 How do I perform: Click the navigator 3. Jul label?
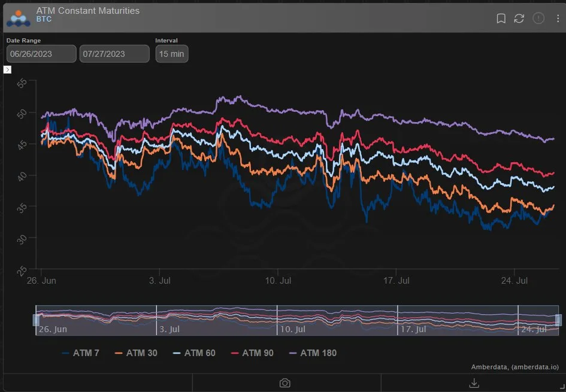coord(170,329)
